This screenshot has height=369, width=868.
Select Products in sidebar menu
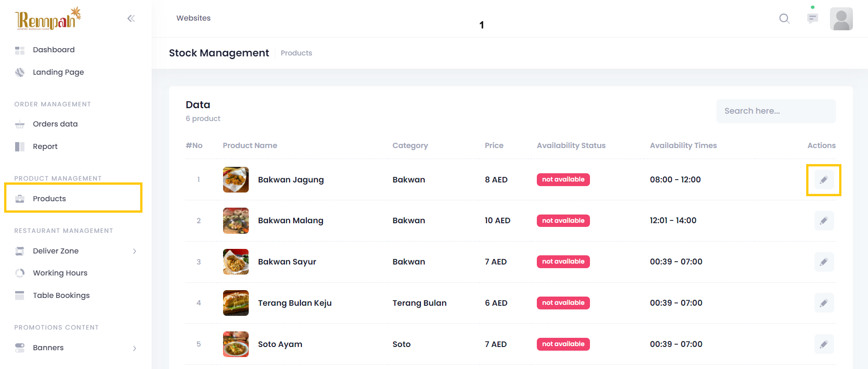pos(49,198)
